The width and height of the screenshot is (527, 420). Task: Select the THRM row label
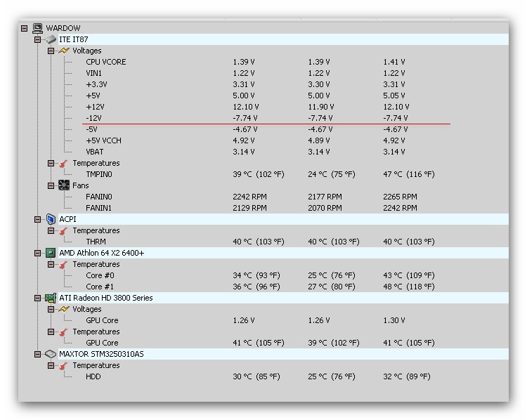pyautogui.click(x=96, y=242)
